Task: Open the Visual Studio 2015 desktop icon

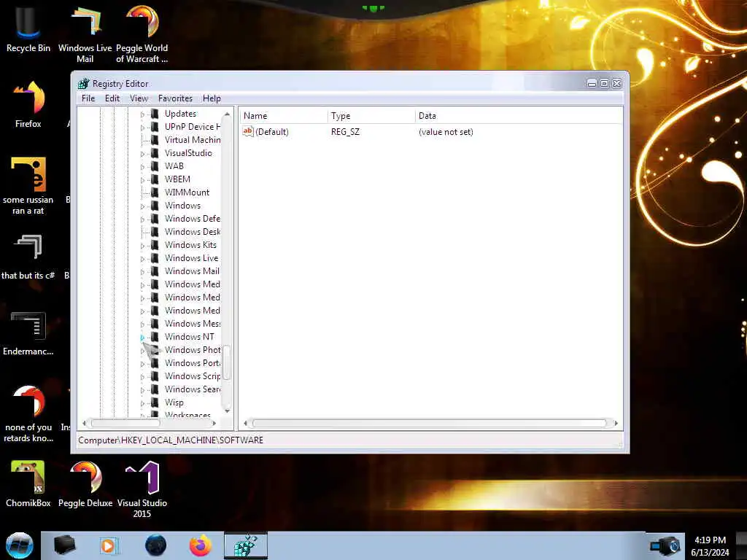Action: coord(142,489)
